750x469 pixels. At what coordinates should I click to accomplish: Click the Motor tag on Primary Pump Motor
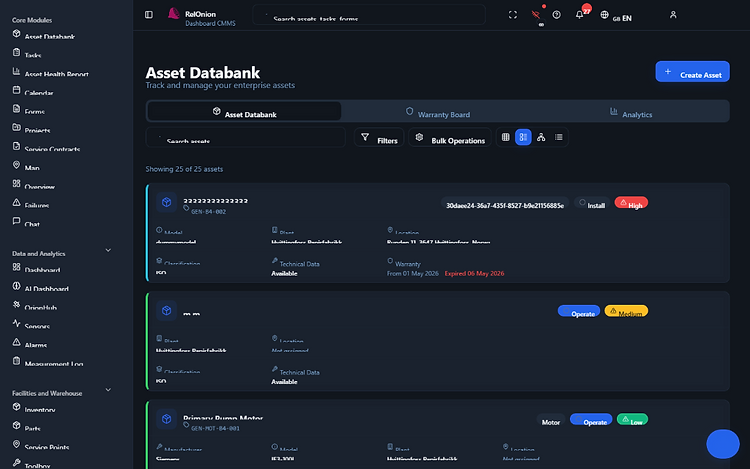[551, 420]
